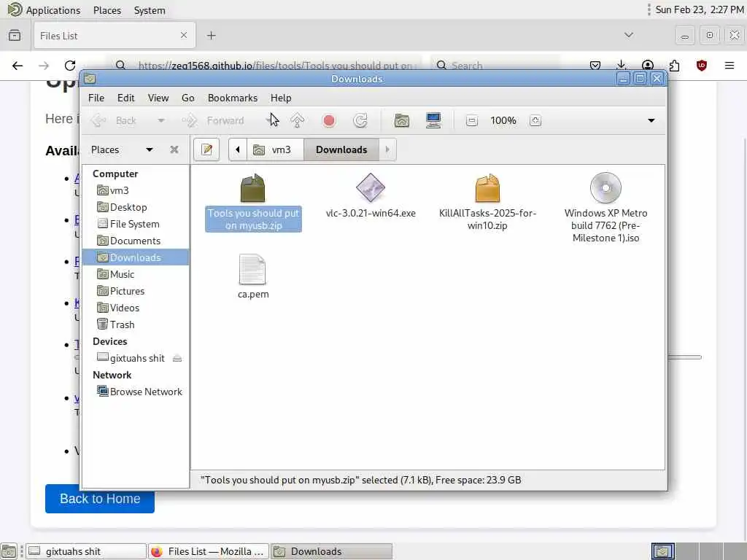Select Downloads in the sidebar
Viewport: 747px width, 560px height.
(135, 257)
